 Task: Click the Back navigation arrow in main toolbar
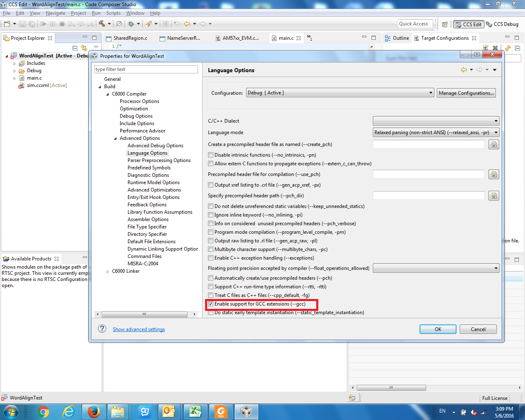pyautogui.click(x=187, y=24)
